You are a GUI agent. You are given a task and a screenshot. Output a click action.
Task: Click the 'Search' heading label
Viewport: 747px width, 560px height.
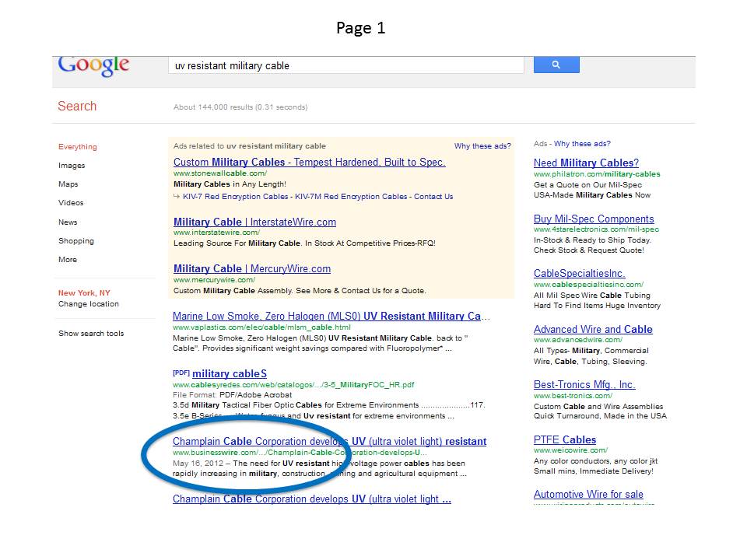[77, 107]
